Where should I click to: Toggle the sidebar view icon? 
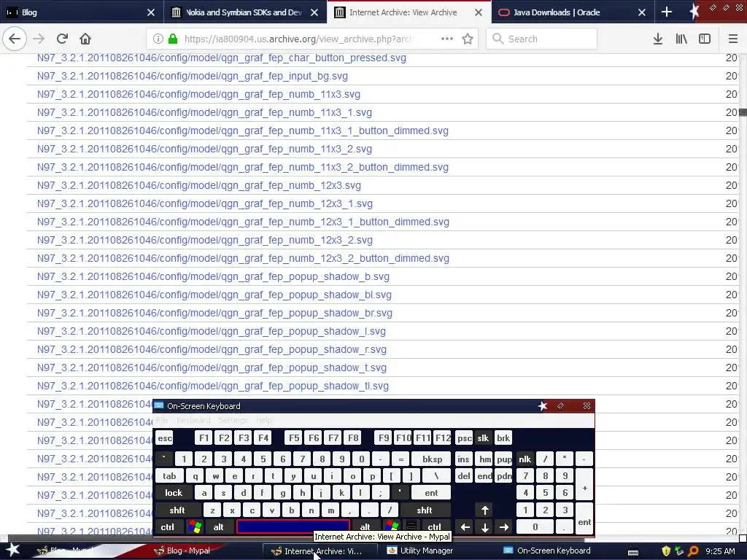coord(705,39)
